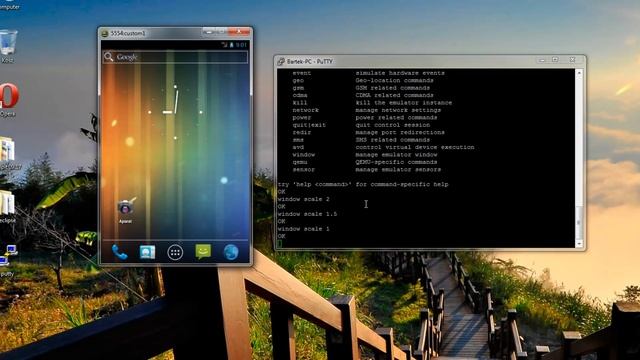
Task: Click the 'kill' command row in PuTTY
Action: (x=372, y=103)
